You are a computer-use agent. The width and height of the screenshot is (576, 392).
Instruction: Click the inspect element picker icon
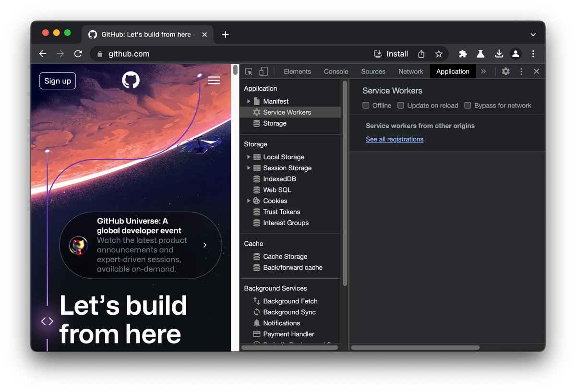[249, 71]
